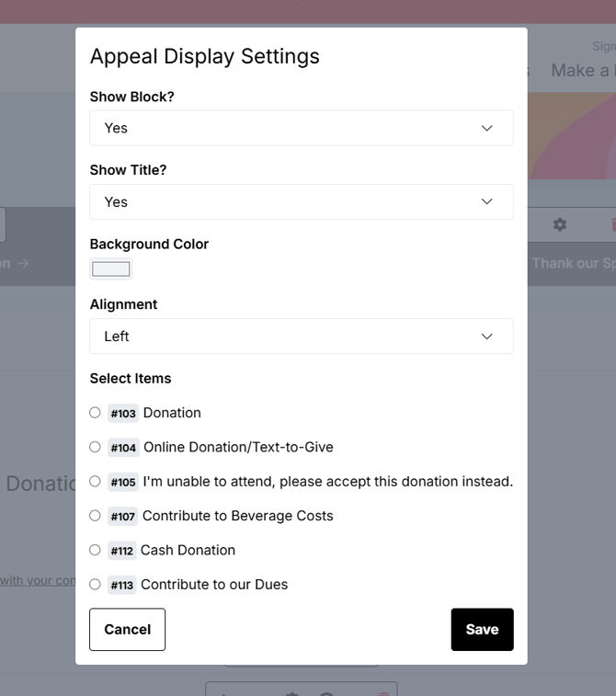Screen dimensions: 616x696
Task: Click the #107 item number badge
Action: tap(123, 516)
